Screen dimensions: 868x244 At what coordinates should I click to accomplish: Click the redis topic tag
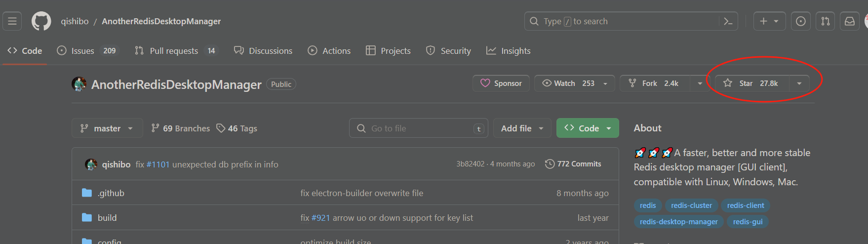point(648,205)
